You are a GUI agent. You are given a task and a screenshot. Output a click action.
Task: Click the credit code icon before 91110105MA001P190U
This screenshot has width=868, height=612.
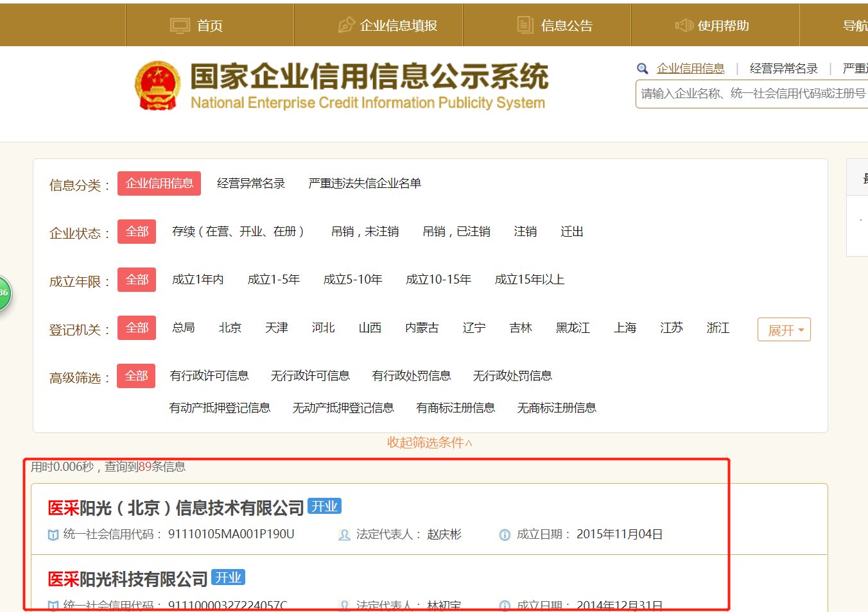(53, 535)
